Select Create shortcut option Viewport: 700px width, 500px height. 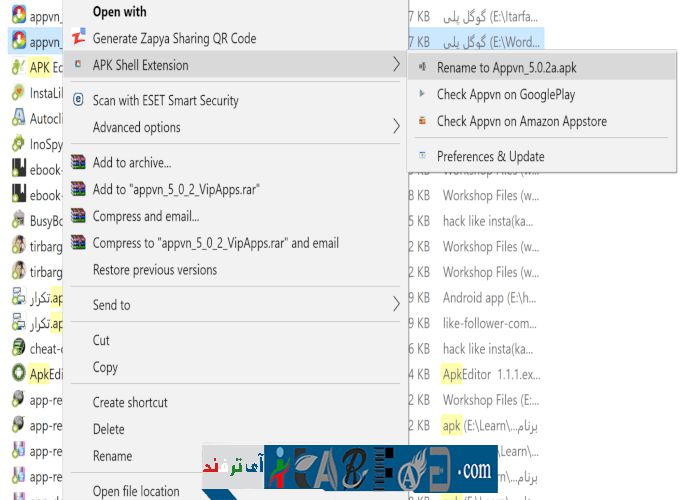(130, 402)
